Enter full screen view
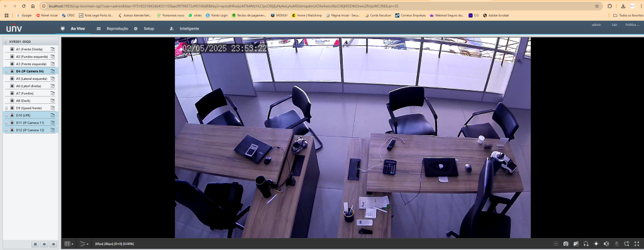The height and width of the screenshot is (250, 644). [x=636, y=244]
